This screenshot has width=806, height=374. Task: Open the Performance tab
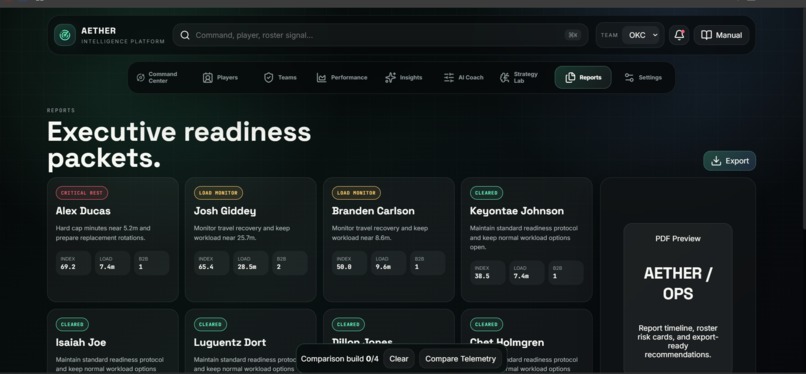pyautogui.click(x=342, y=78)
